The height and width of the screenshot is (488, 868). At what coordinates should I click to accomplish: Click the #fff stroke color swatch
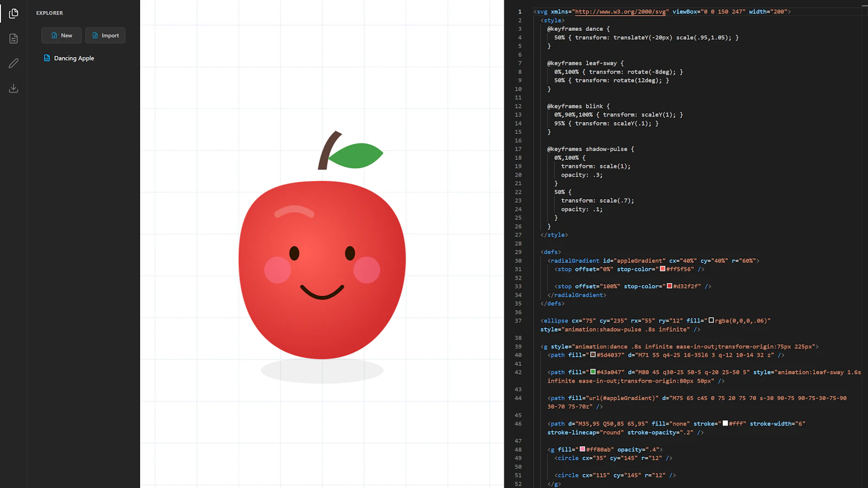(725, 423)
